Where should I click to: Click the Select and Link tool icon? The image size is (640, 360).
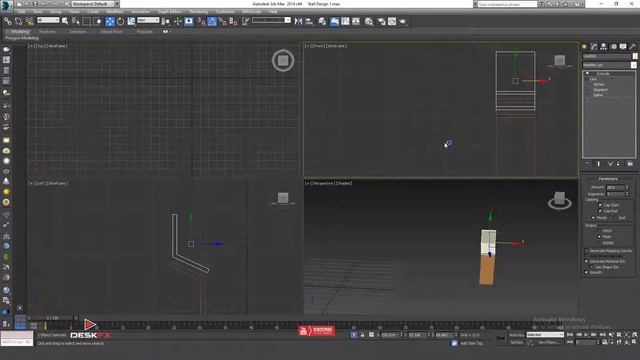[8, 21]
